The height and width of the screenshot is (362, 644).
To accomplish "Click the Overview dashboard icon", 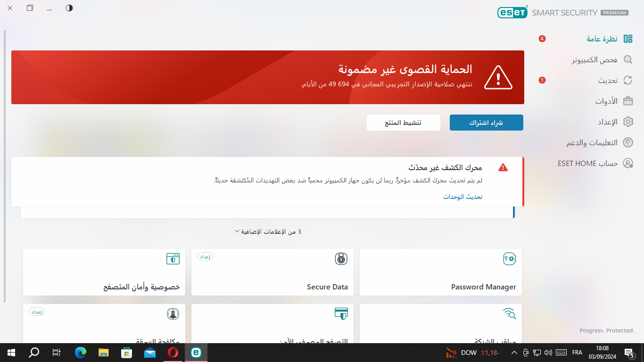I will [x=628, y=39].
